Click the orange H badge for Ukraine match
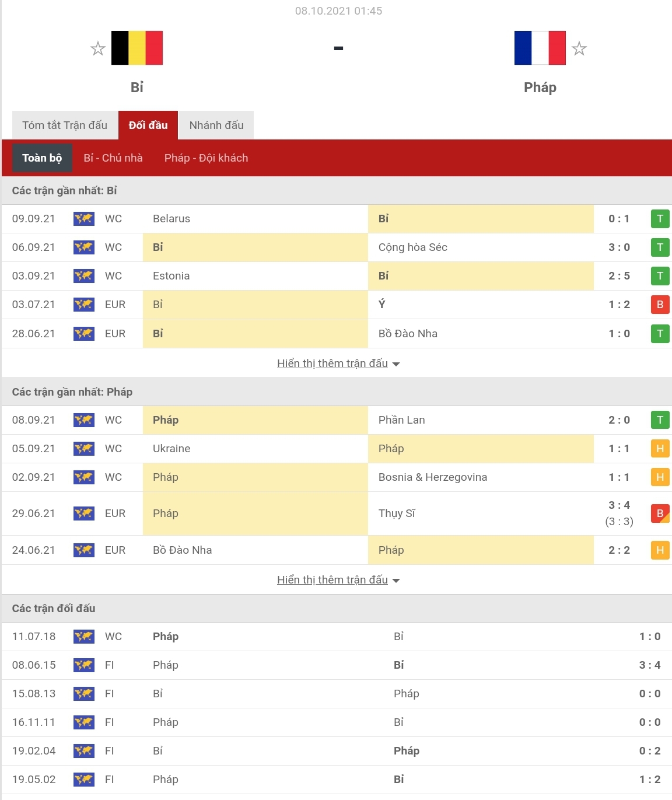The height and width of the screenshot is (800, 672). coord(660,449)
